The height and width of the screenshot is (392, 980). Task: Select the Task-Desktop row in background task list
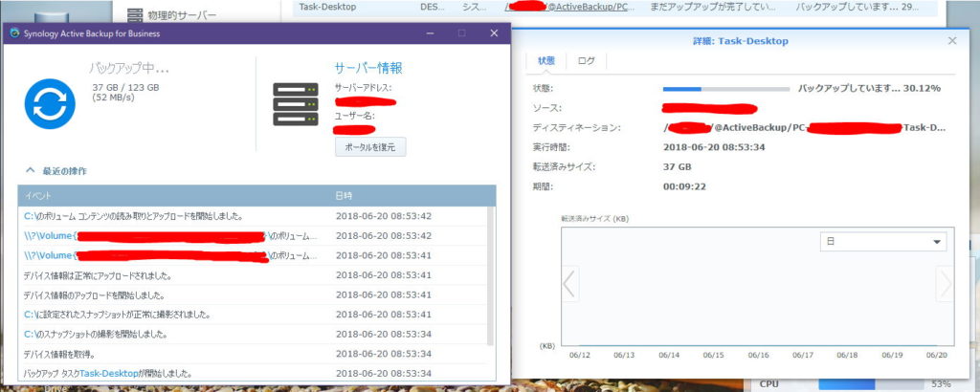tap(616, 8)
